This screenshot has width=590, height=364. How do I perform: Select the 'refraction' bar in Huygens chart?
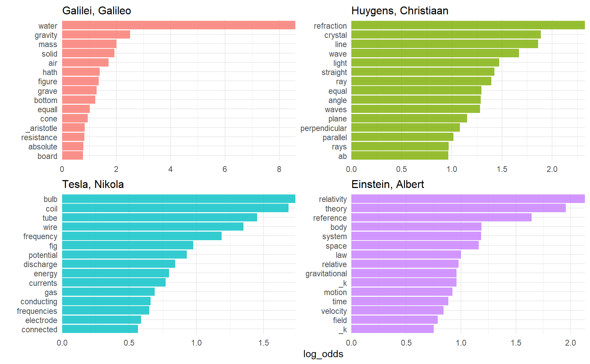tap(468, 25)
